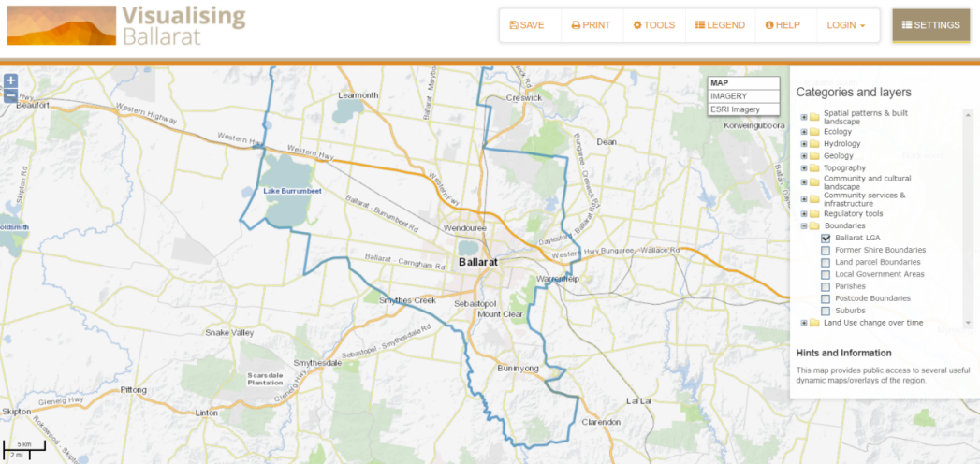Click the map zoom in plus button

click(x=10, y=81)
